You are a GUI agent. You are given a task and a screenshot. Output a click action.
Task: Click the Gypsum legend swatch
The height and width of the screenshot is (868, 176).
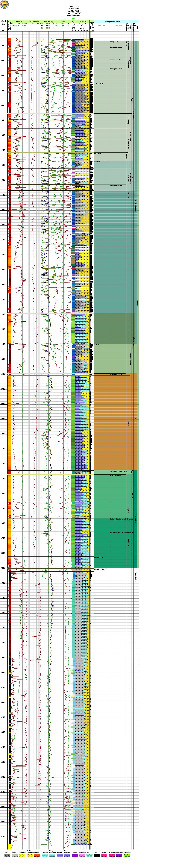75,855
